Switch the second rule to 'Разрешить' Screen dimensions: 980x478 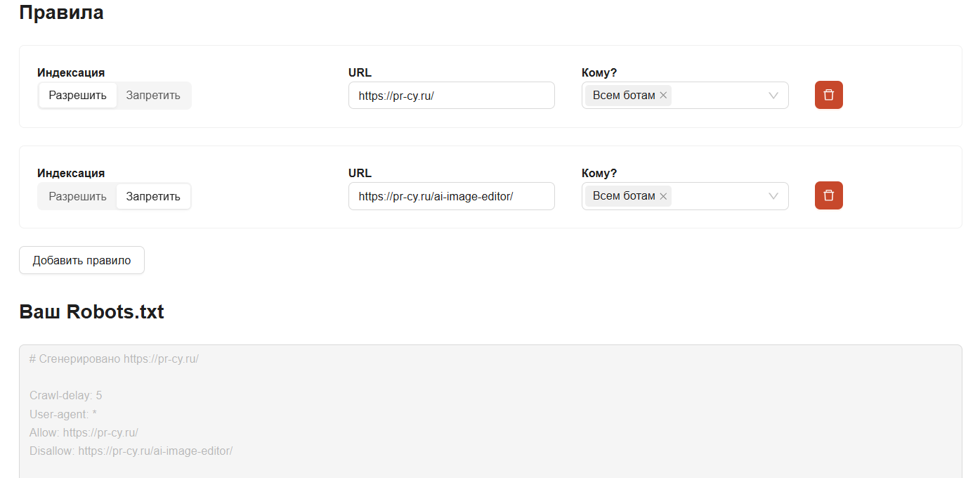tap(77, 196)
